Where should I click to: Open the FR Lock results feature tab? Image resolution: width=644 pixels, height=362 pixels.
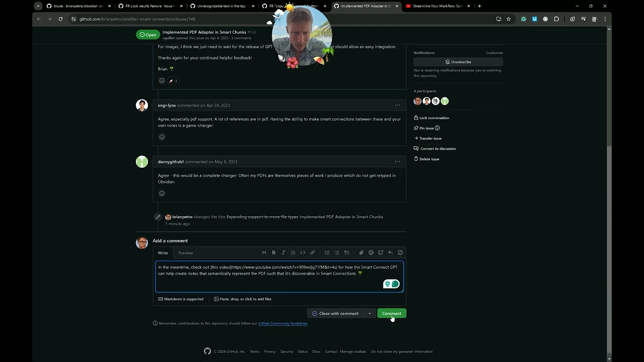(x=150, y=6)
